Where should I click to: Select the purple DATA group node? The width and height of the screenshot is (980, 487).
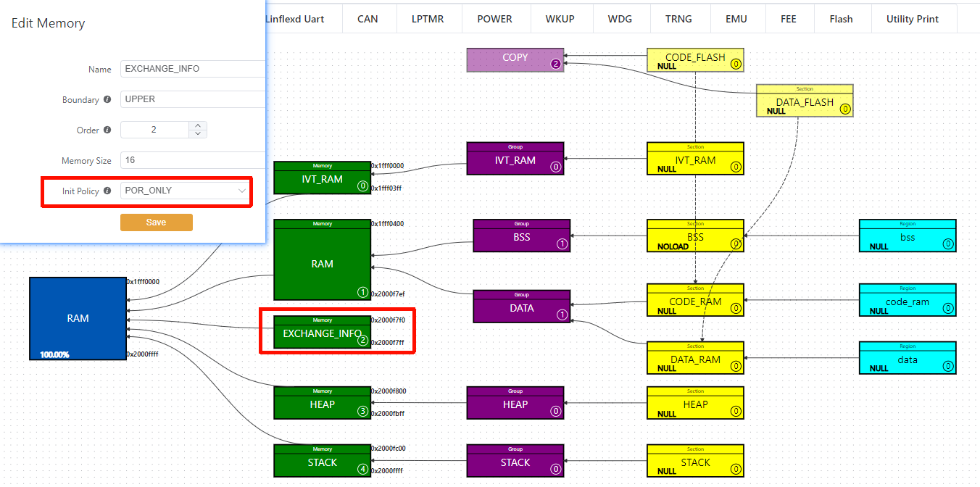[x=521, y=307]
